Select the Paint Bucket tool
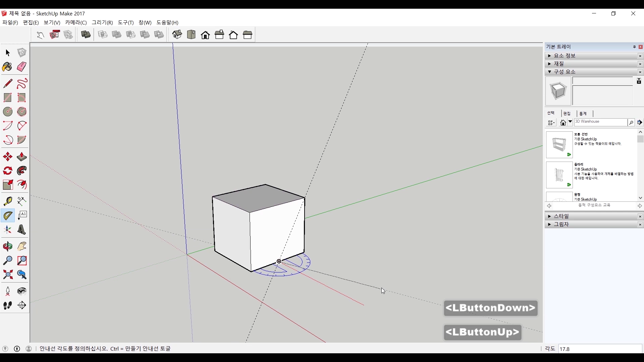 tap(7, 67)
